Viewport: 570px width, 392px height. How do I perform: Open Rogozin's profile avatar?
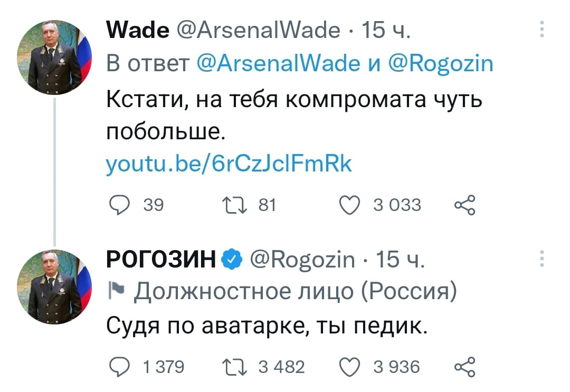(x=54, y=287)
